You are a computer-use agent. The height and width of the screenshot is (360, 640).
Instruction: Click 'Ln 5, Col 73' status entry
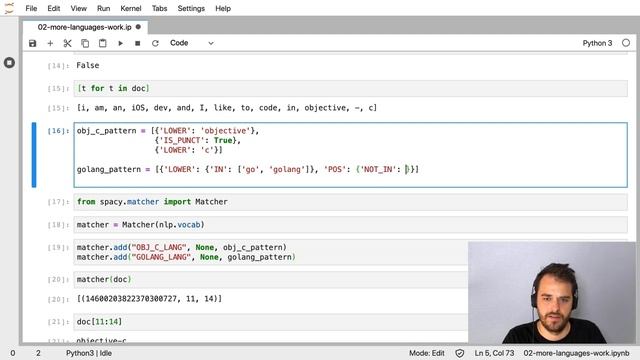494,353
